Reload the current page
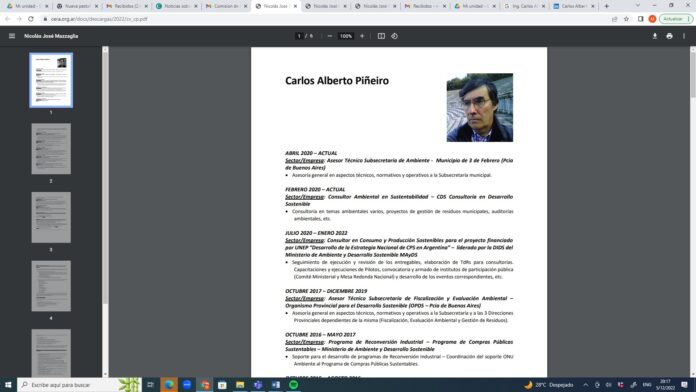This screenshot has height=392, width=696. coord(31,19)
